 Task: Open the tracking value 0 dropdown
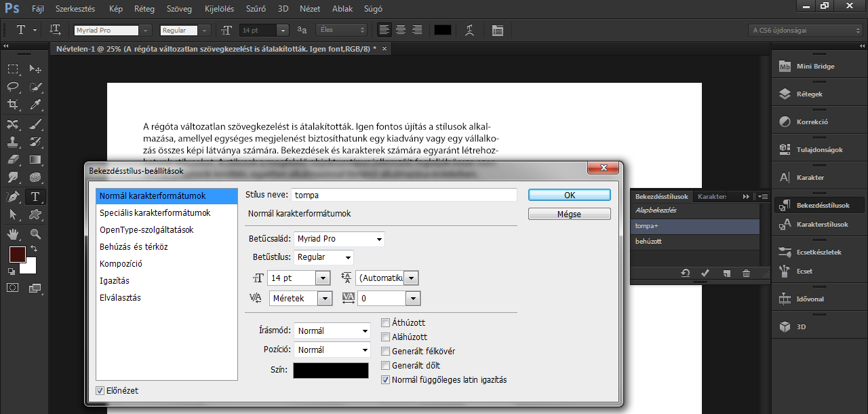click(x=413, y=299)
